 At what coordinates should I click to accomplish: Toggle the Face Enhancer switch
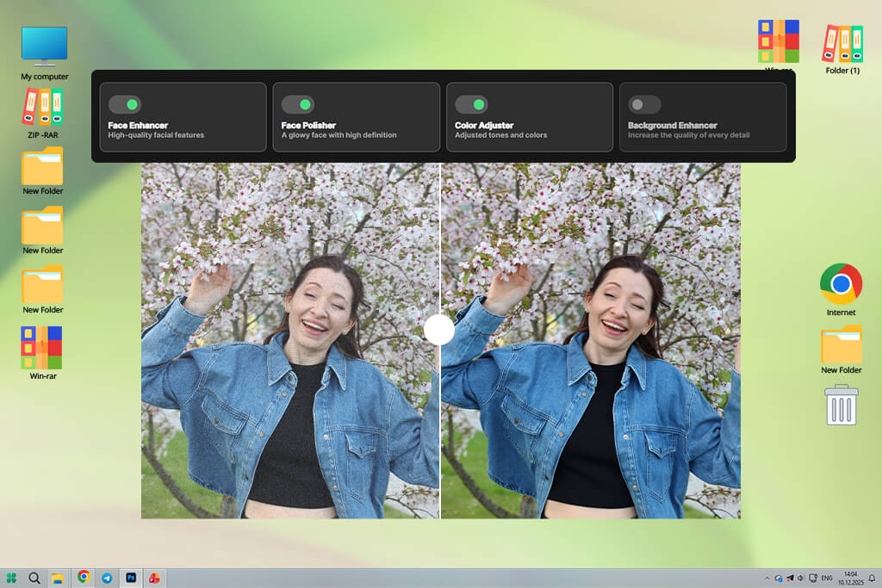tap(125, 104)
